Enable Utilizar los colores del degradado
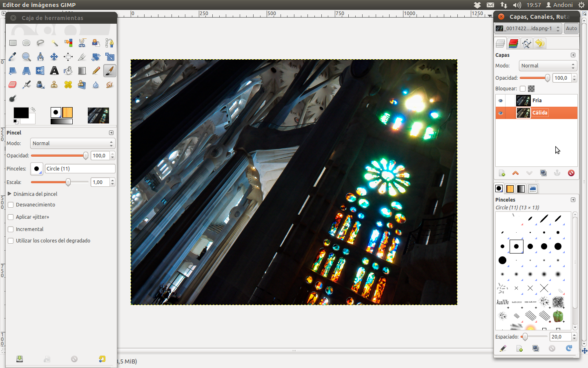The width and height of the screenshot is (588, 368). pos(11,241)
